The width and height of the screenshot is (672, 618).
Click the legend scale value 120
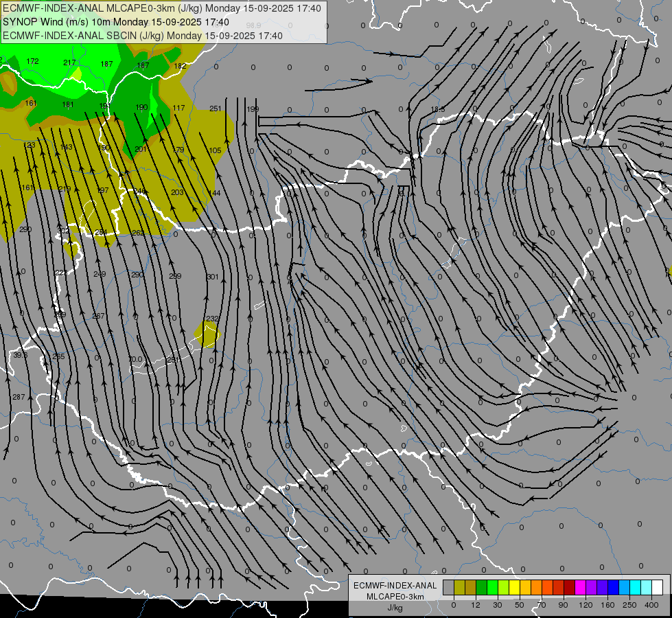pos(586,605)
